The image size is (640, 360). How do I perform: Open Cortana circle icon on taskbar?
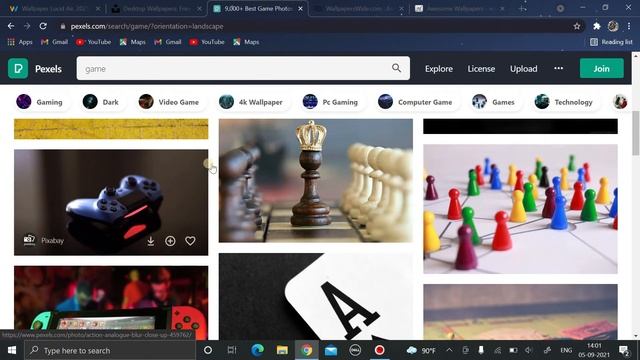[x=208, y=350]
